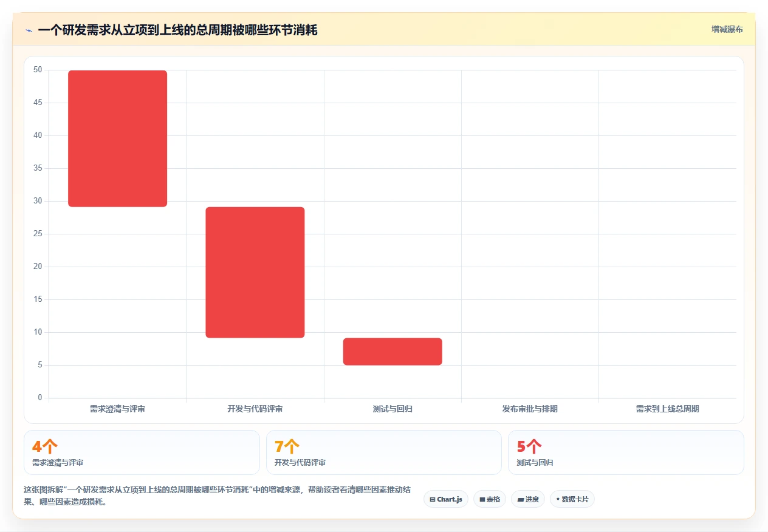Click the y-axis value 25
Viewport: 768px width, 532px height.
(38, 234)
